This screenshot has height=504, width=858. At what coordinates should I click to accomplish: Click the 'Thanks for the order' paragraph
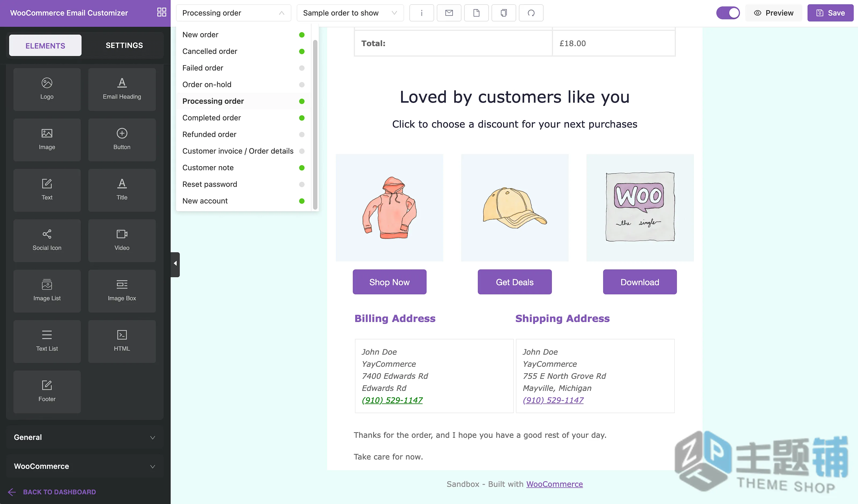(480, 435)
